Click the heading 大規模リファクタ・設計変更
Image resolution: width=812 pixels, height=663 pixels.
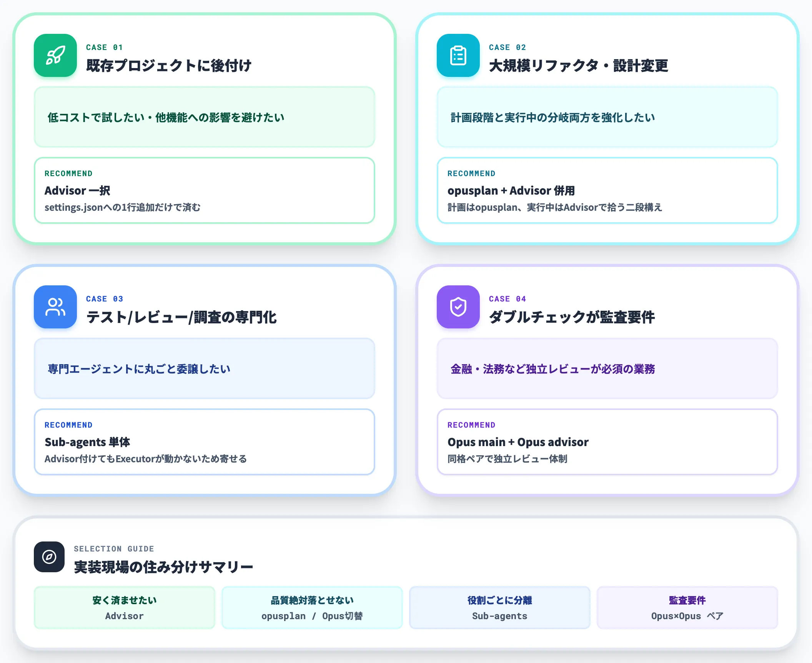coord(579,66)
